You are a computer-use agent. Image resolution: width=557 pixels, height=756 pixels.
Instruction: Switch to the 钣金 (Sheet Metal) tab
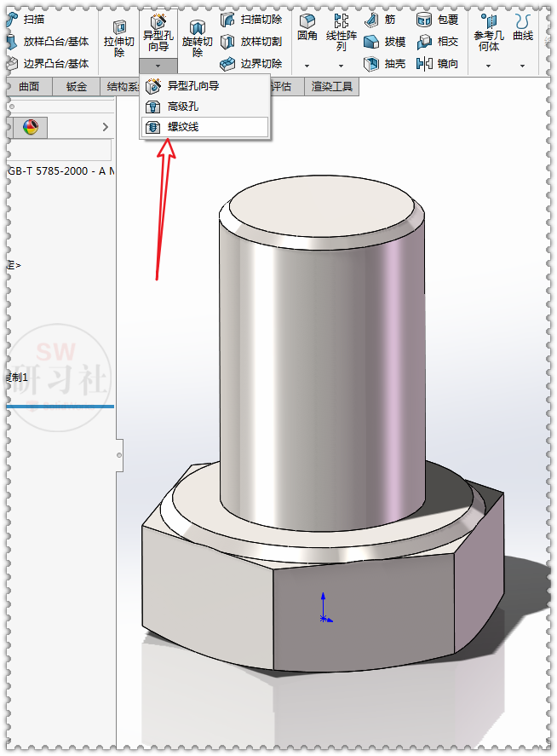tap(76, 86)
